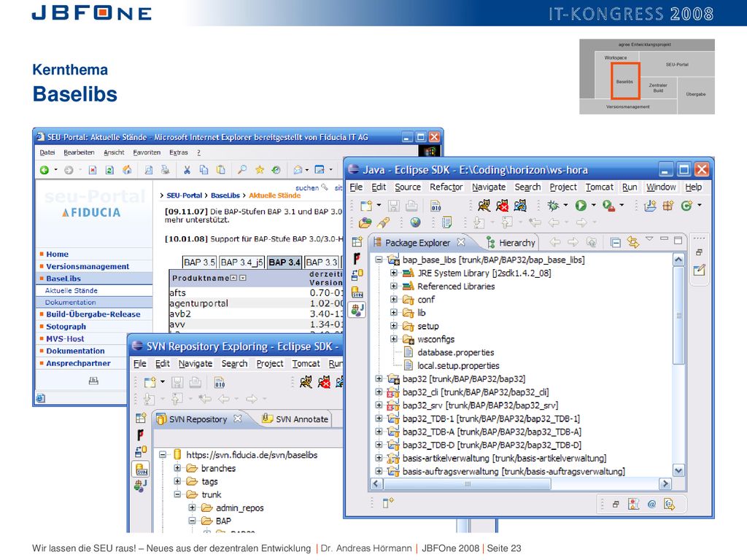This screenshot has height=560, width=747.
Task: Go back in the Internet Explorer window
Action: click(x=44, y=170)
